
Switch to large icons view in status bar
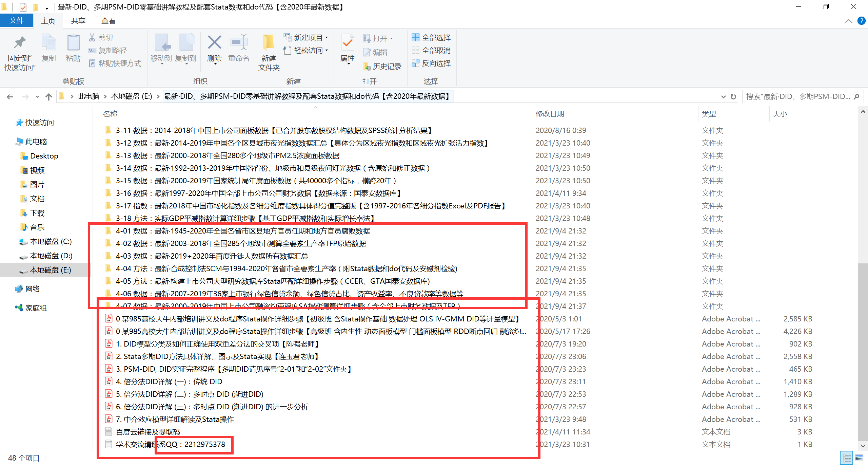point(859,458)
